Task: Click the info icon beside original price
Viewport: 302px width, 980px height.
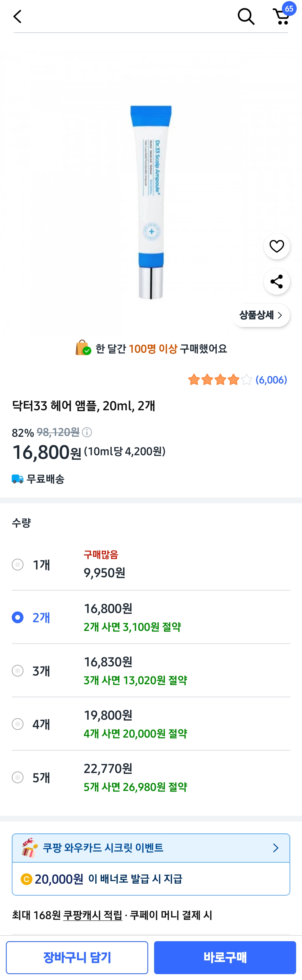Action: pos(87,432)
